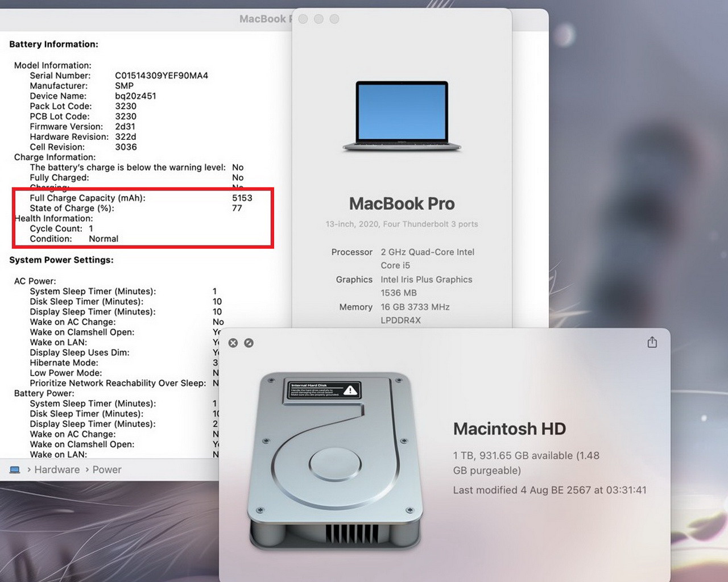
Task: Click the 'Macintosh HD' title text
Action: coord(510,429)
